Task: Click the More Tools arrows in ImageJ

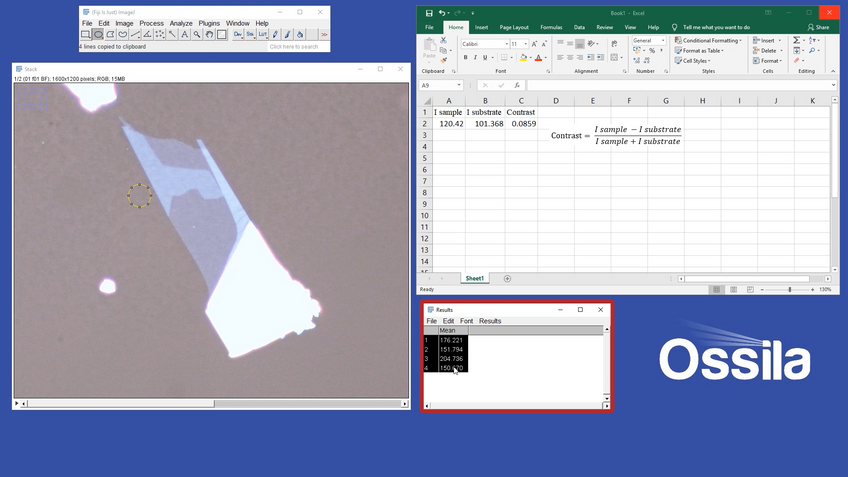Action: coord(324,34)
